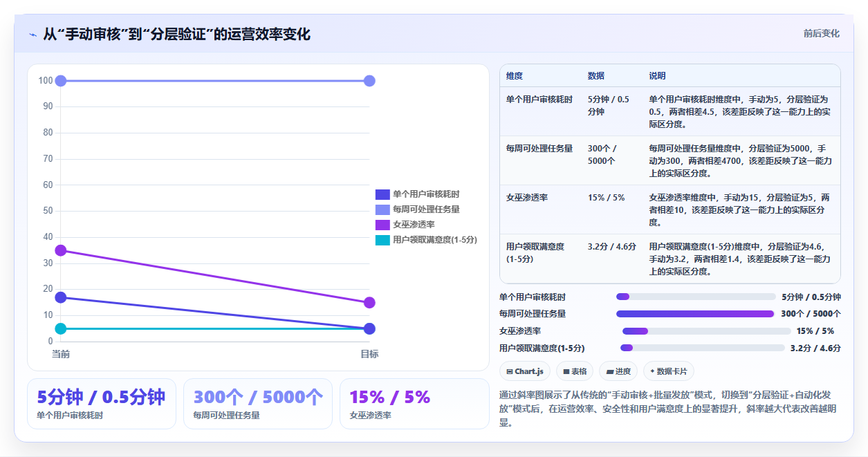Viewport: 868px width, 457px height.
Task: Click the 每周可处理任务量 progress bar
Action: click(x=695, y=314)
